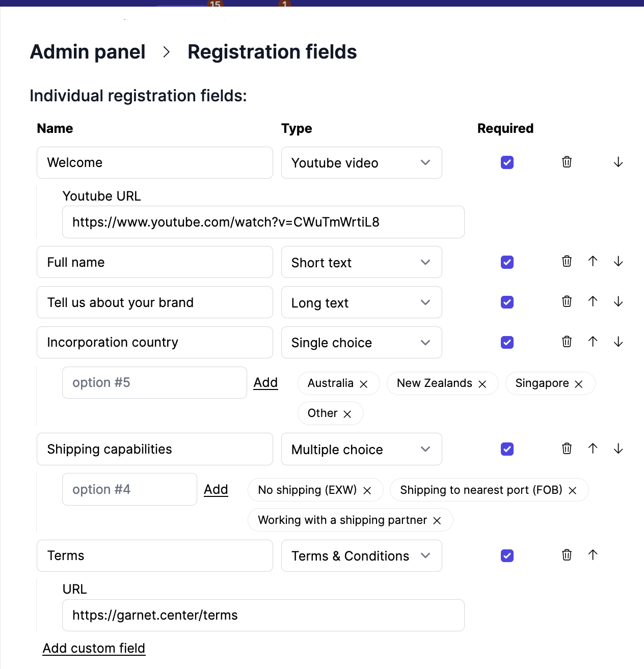Screen dimensions: 644x669
Task: Remove the Other option from Incorporation country
Action: (347, 413)
